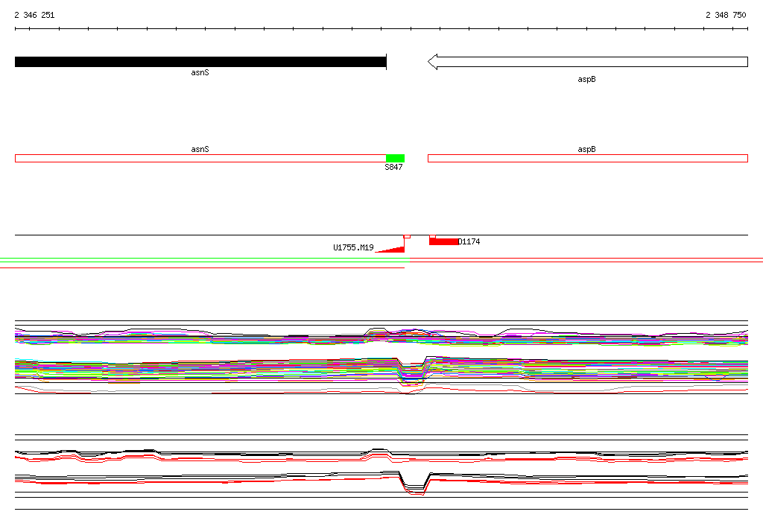The width and height of the screenshot is (763, 532).
Task: Select the aspB gene arrow
Action: [588, 62]
